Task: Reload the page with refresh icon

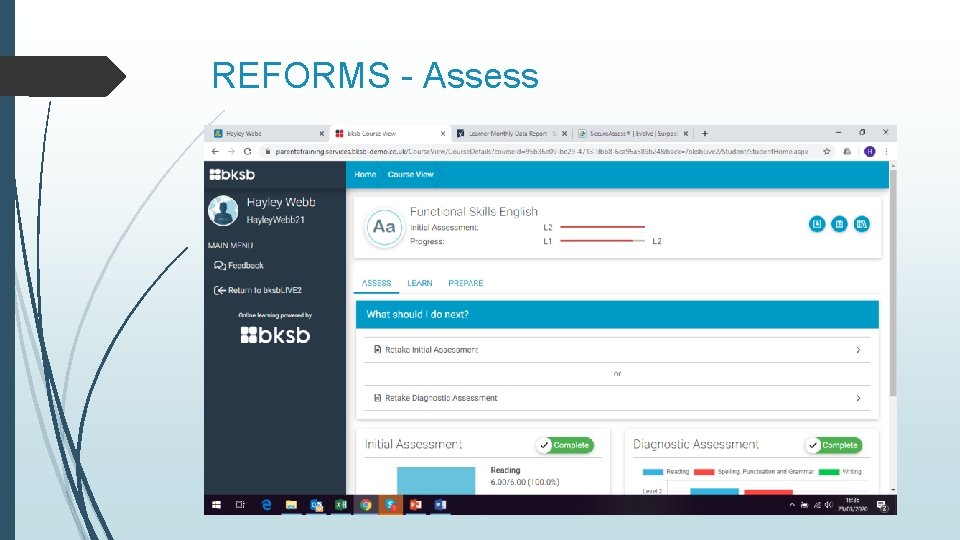Action: (x=247, y=151)
